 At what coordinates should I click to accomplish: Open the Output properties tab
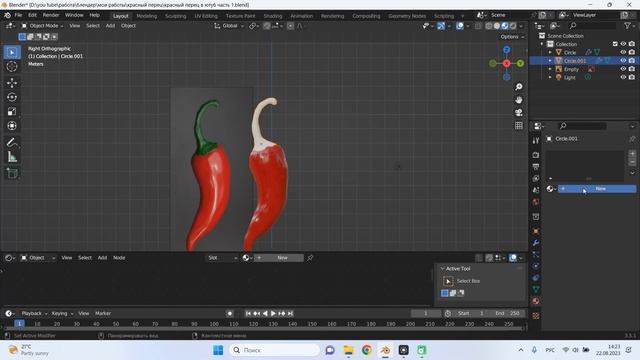(536, 167)
